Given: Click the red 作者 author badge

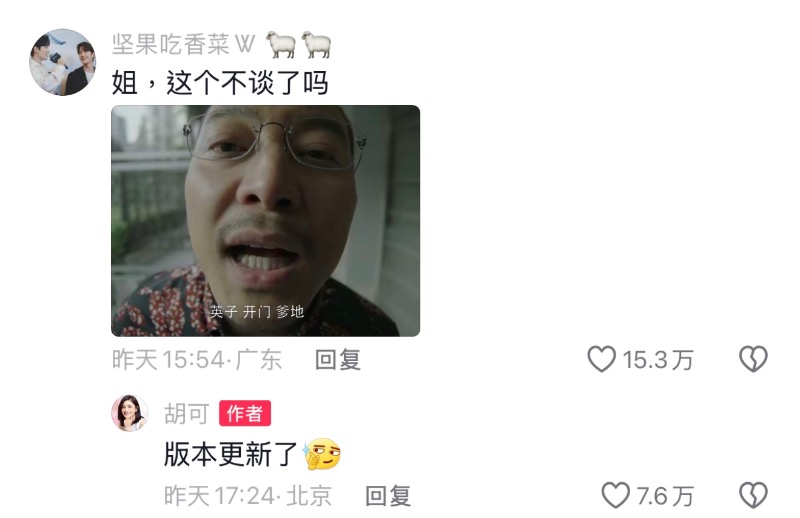Looking at the screenshot, I should pyautogui.click(x=245, y=413).
